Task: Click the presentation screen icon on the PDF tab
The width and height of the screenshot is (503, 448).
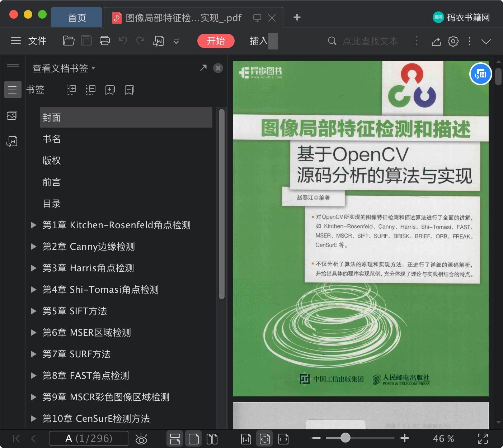Action: coord(257,18)
